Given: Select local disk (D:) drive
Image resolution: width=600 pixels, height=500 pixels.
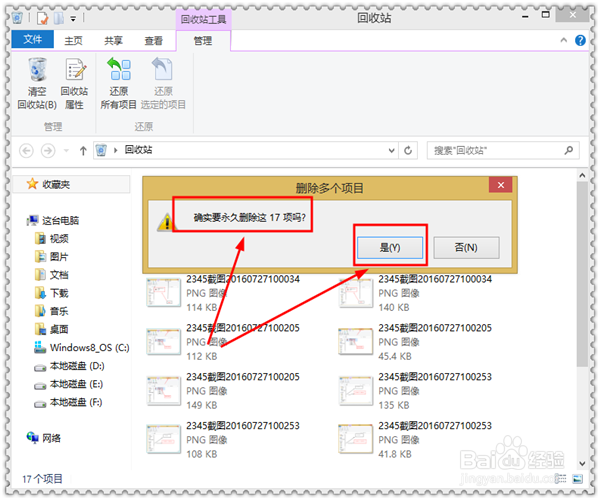Looking at the screenshot, I should pyautogui.click(x=69, y=366).
